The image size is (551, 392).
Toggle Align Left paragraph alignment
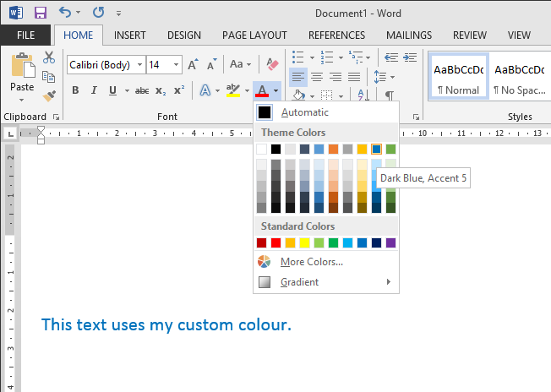[x=297, y=77]
